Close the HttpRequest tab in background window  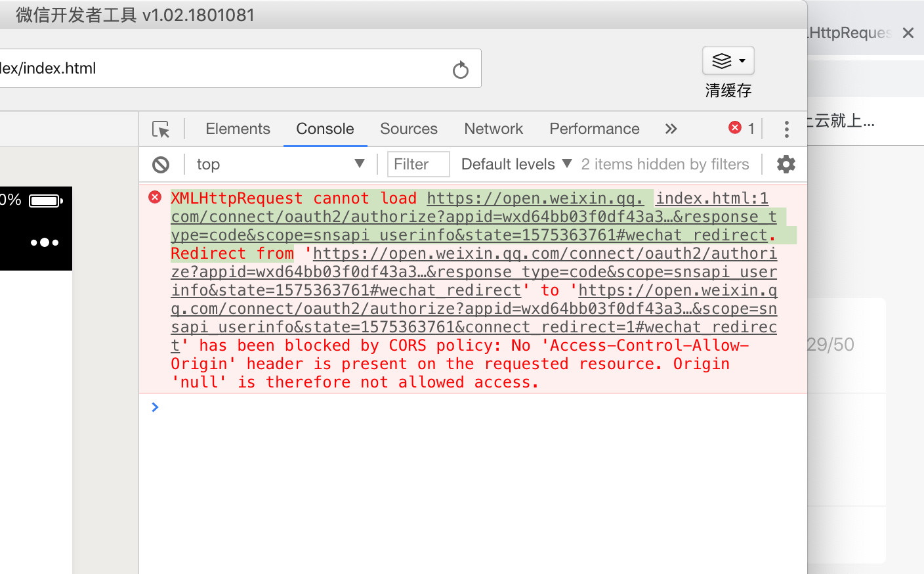pos(908,33)
